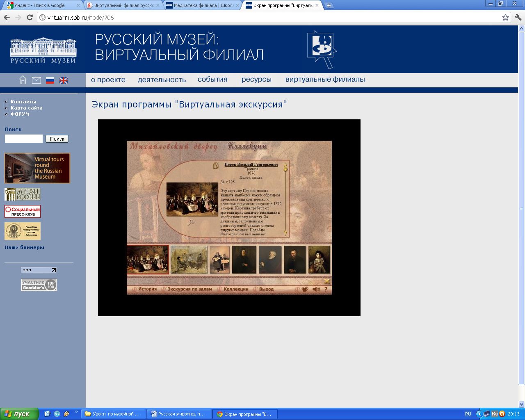Open the ресурсы menu
Screen dimensions: 525x420
256,80
